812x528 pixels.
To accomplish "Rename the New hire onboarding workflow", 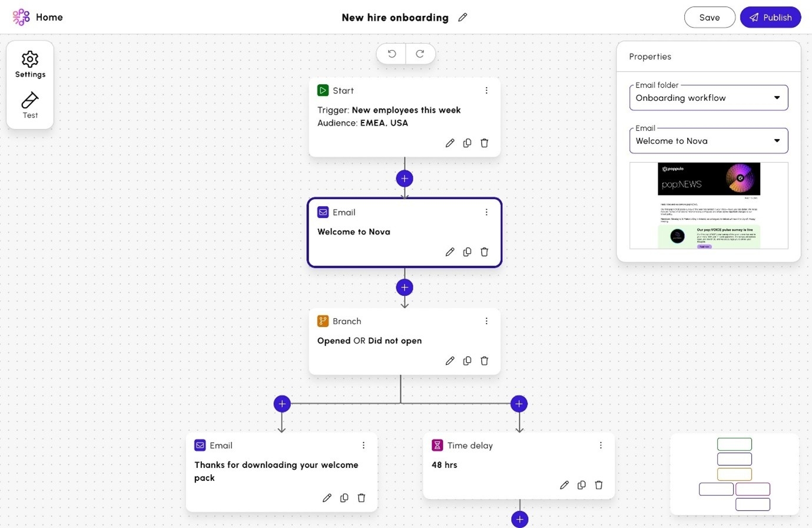I will click(462, 17).
